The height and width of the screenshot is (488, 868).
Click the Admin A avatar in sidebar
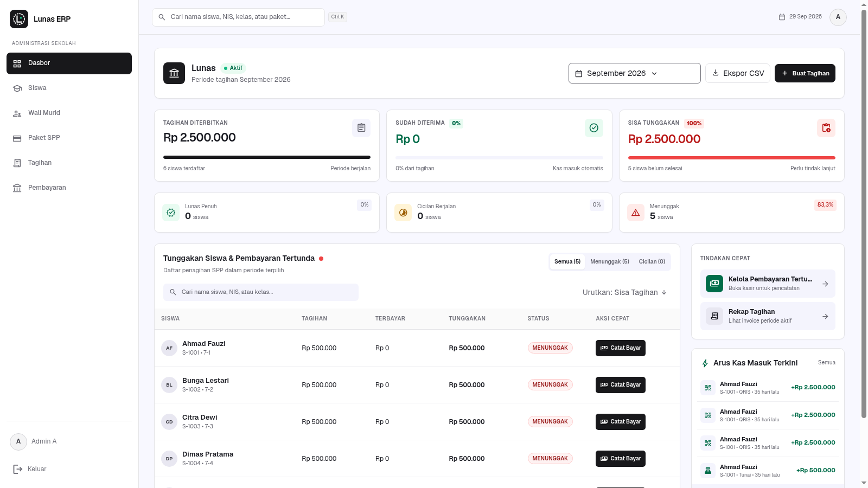click(18, 441)
